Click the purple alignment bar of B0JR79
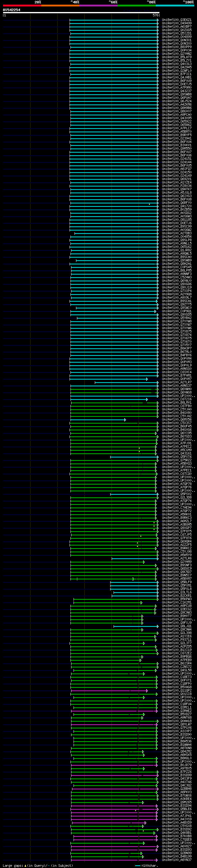 click(x=114, y=765)
